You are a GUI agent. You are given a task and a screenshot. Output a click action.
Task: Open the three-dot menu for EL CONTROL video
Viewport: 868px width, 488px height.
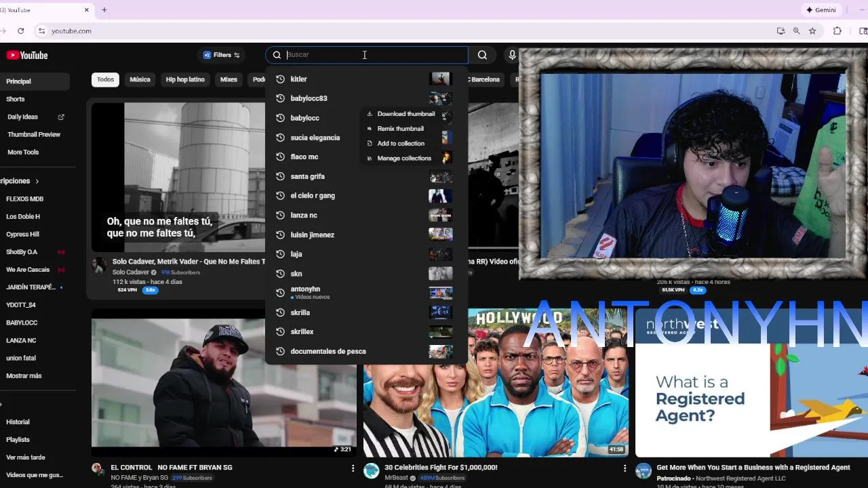(353, 468)
